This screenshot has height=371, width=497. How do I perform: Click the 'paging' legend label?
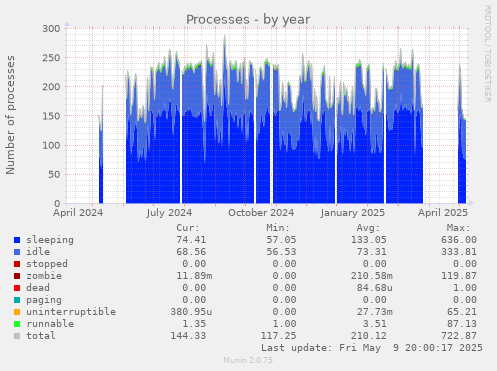click(x=44, y=300)
